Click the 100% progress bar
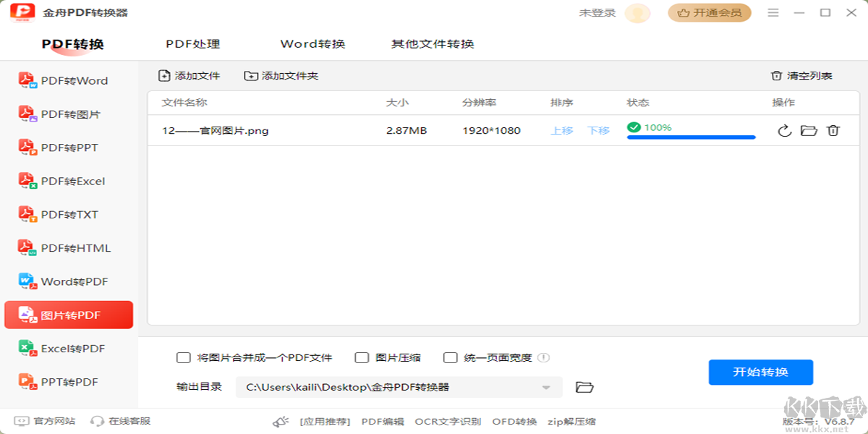Viewport: 868px width, 434px height. pyautogui.click(x=690, y=137)
